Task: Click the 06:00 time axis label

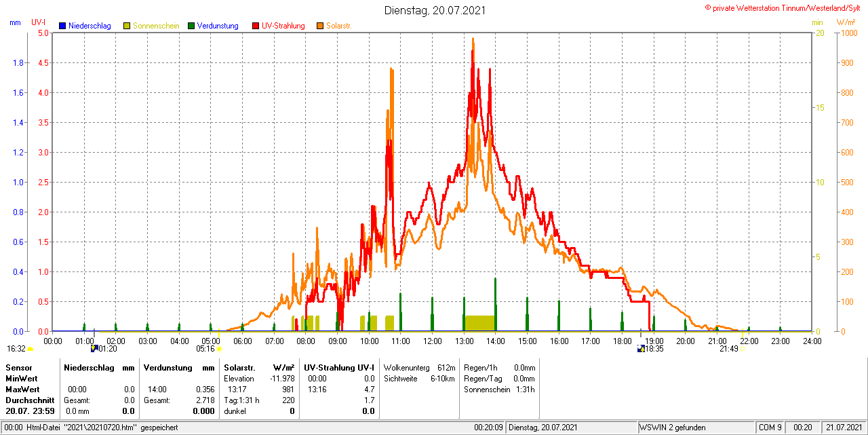Action: 242,341
